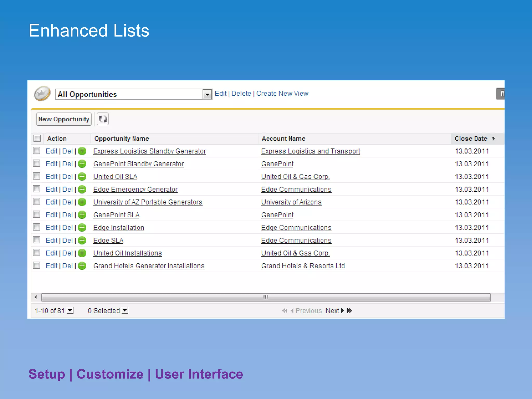
Task: Open University of Arizona account
Action: pos(291,202)
